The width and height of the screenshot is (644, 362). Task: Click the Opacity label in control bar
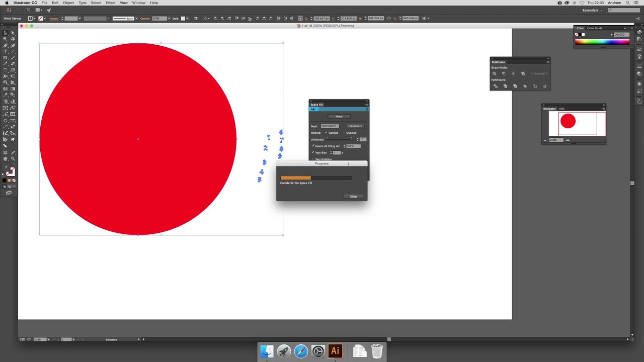(x=145, y=19)
